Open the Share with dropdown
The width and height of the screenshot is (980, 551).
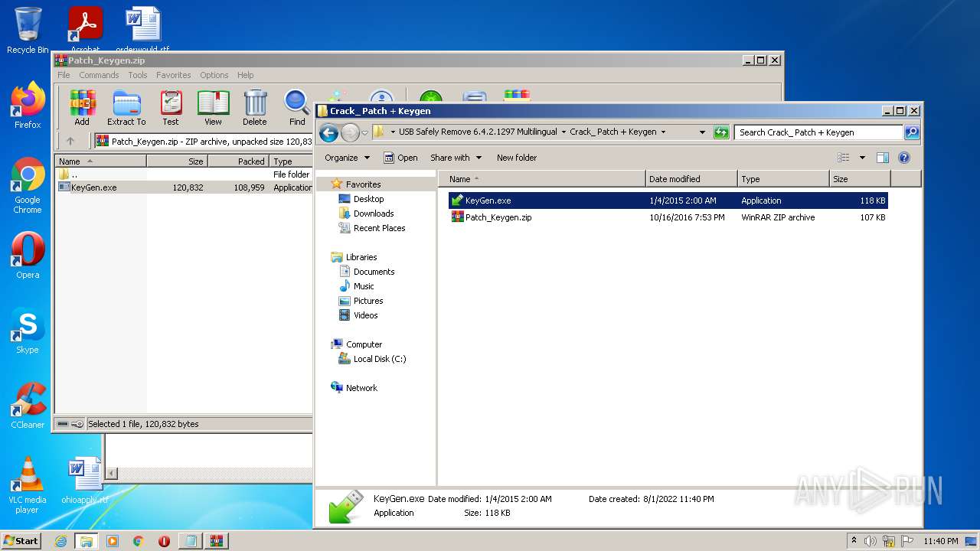click(456, 158)
